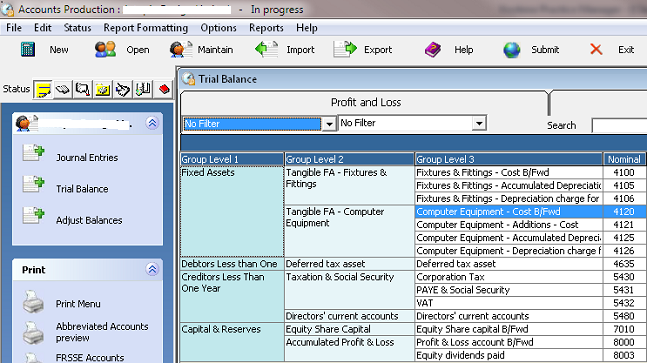
Task: Click the Journal Entries sidebar icon
Action: pyautogui.click(x=33, y=153)
